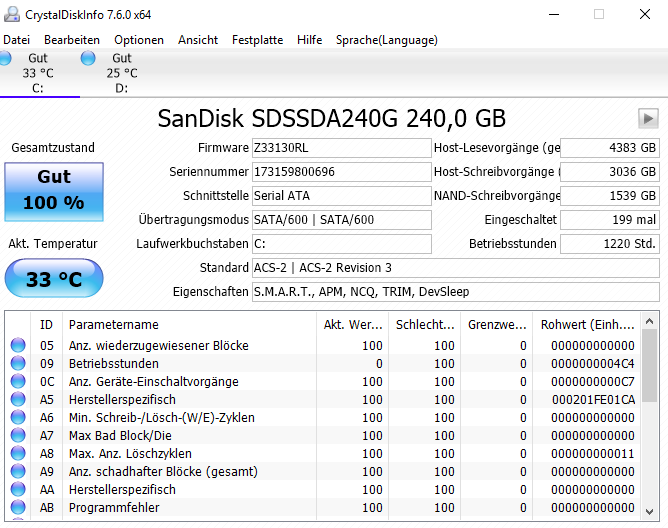This screenshot has height=528, width=668.
Task: Click the Standard field ACS-2 Revision 3
Action: [x=456, y=268]
